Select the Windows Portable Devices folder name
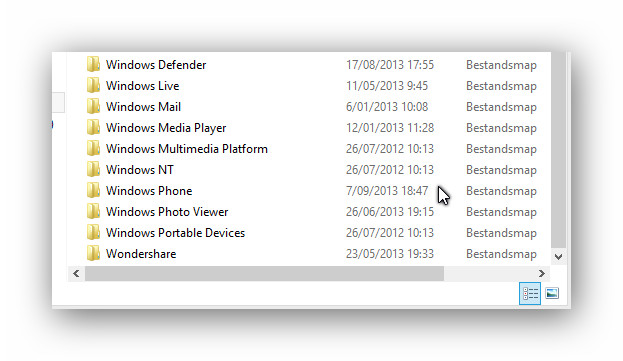 (175, 233)
